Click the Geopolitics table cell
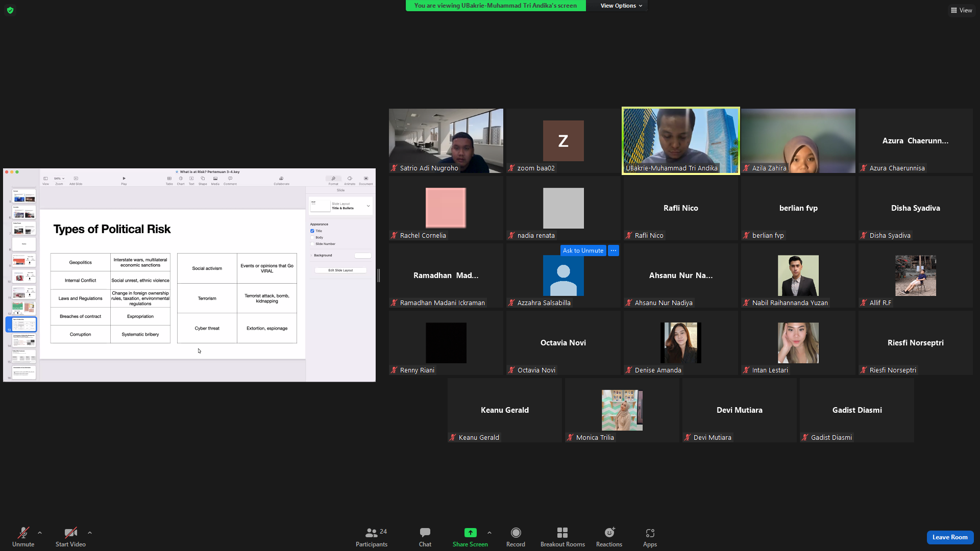This screenshot has width=980, height=551. coord(81,263)
